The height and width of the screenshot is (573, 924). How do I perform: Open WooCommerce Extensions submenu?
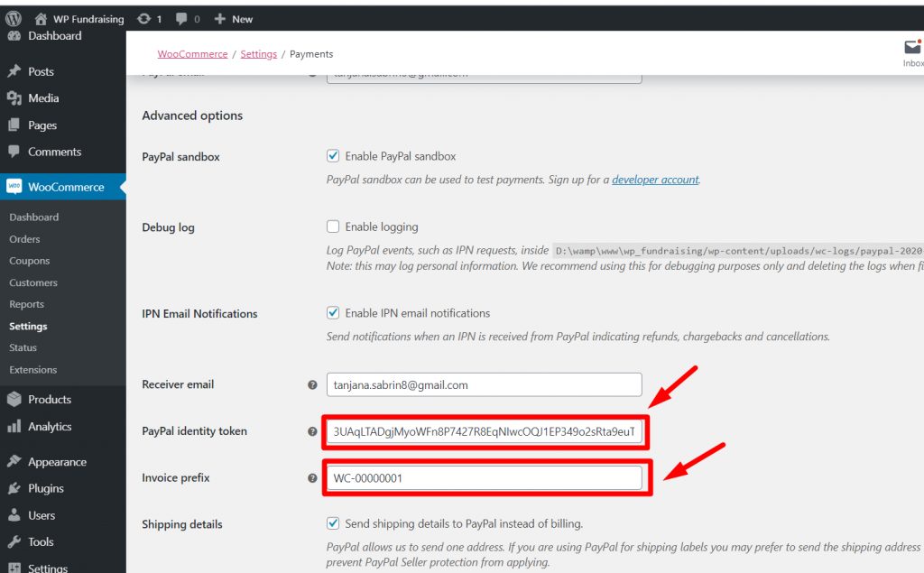pos(33,370)
